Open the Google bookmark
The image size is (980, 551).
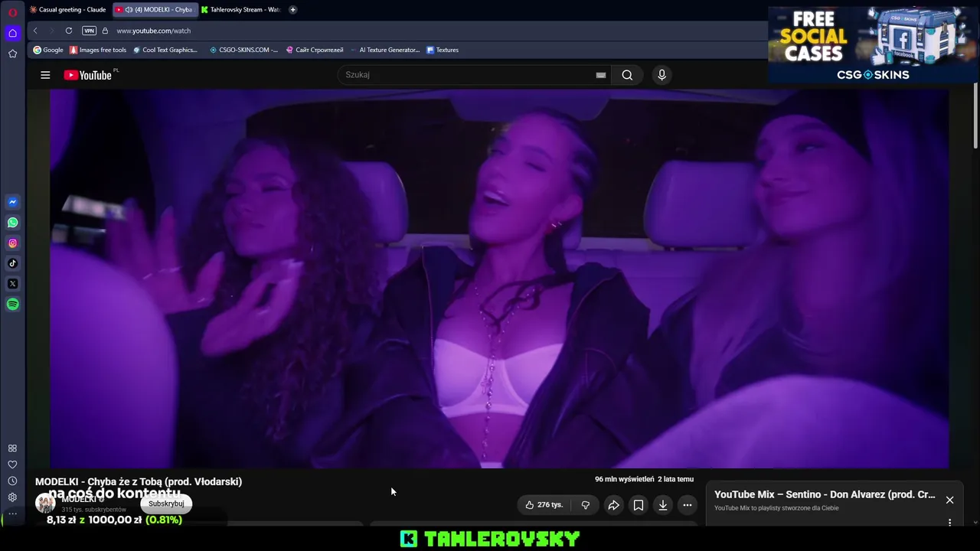pyautogui.click(x=48, y=50)
